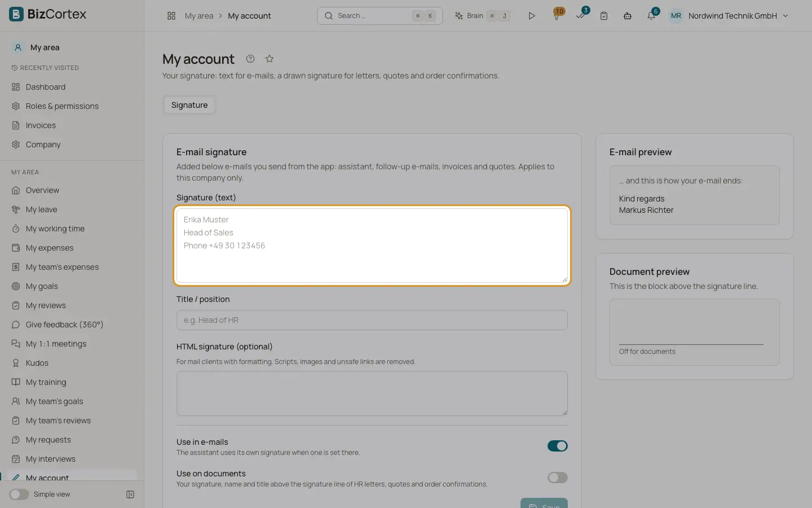Open the checkmark tasks icon with badge 3
Screen dimensions: 812x508
580,16
